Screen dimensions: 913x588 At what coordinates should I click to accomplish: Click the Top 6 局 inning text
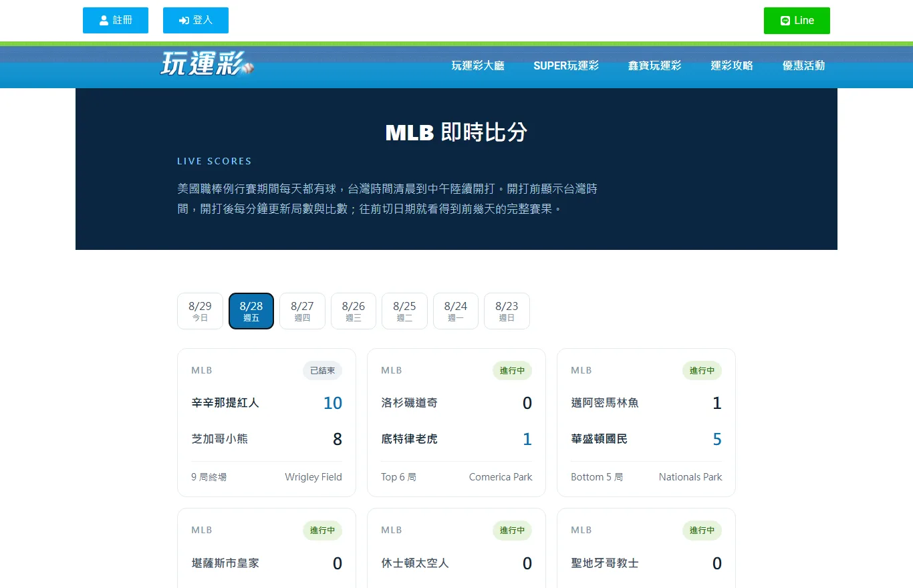399,477
